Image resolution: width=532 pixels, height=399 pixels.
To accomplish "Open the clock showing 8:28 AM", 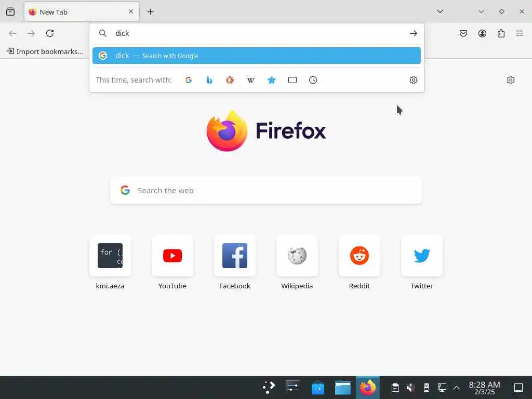I will (484, 388).
